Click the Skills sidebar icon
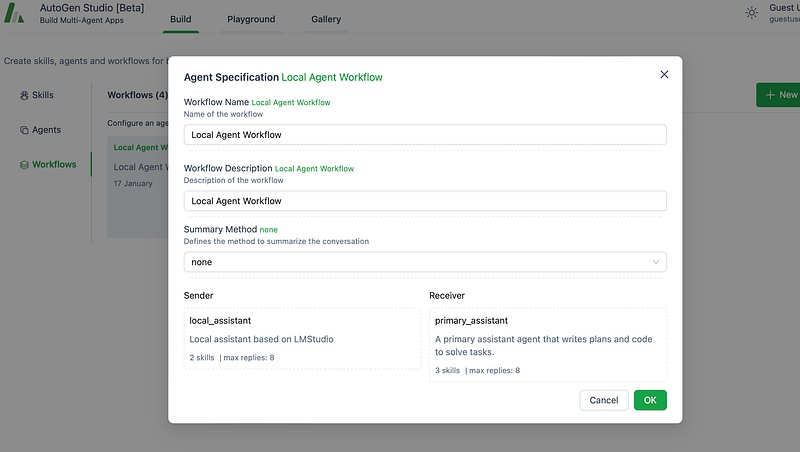Viewport: 800px width, 452px height. pyautogui.click(x=24, y=95)
